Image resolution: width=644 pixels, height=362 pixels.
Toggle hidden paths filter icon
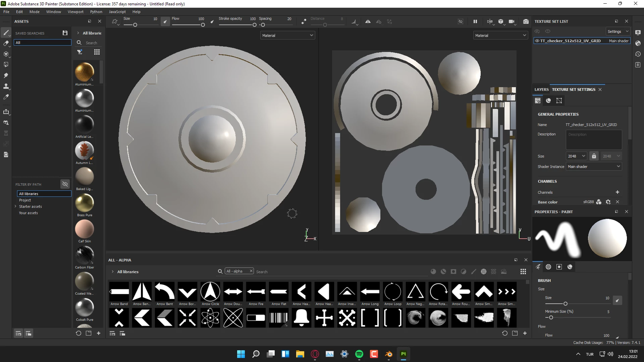[x=65, y=184]
